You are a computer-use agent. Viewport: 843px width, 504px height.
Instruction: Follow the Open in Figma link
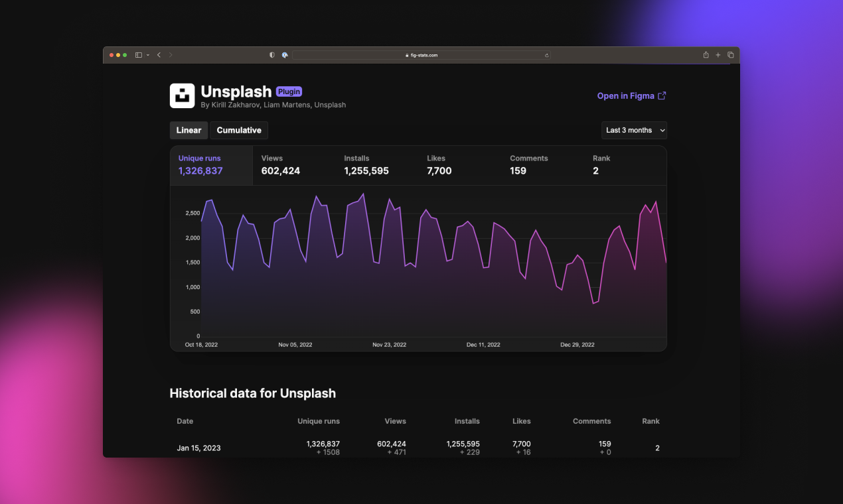pyautogui.click(x=632, y=95)
